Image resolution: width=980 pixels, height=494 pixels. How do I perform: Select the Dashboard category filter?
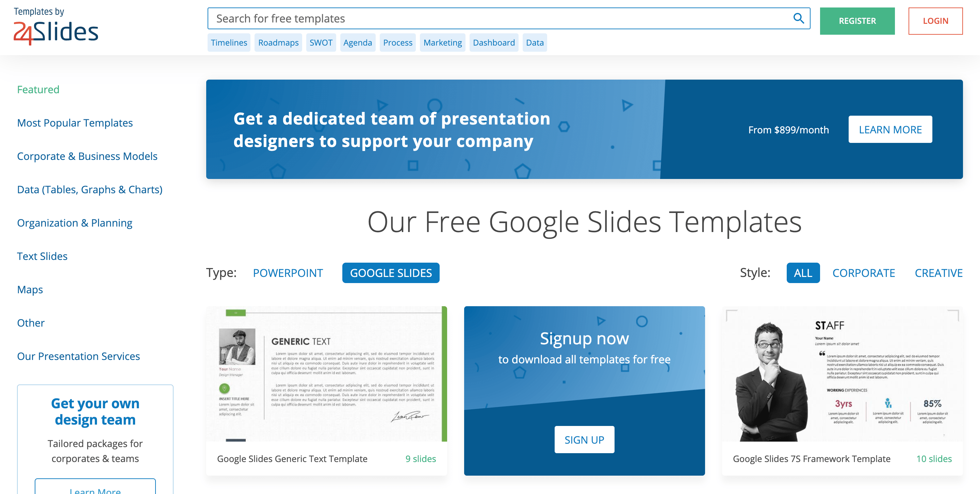(x=494, y=43)
